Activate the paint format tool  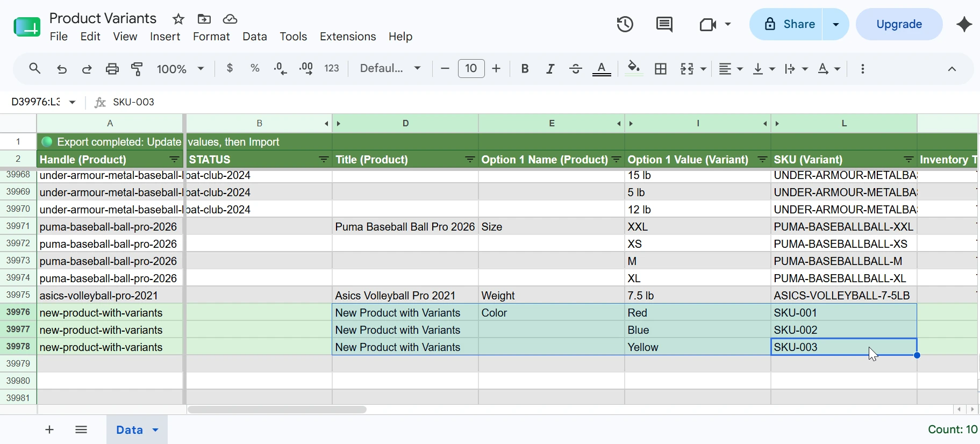(x=137, y=69)
